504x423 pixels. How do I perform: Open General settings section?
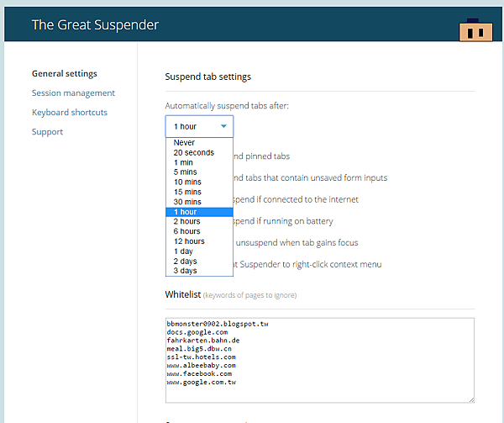tap(64, 74)
